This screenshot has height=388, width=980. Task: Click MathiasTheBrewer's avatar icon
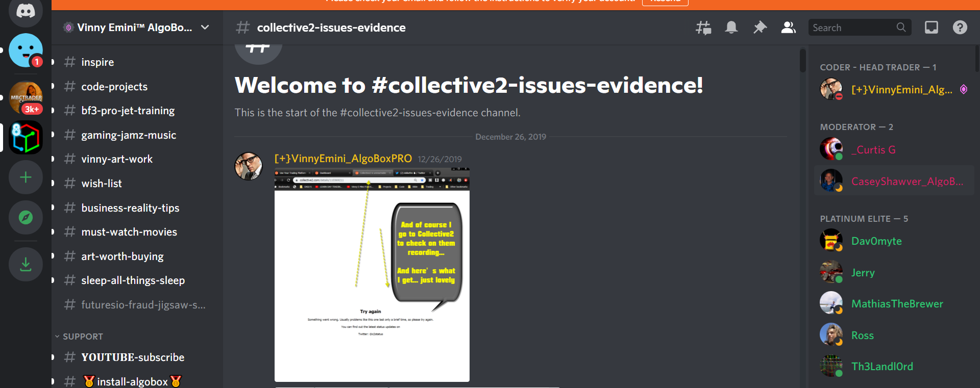831,303
